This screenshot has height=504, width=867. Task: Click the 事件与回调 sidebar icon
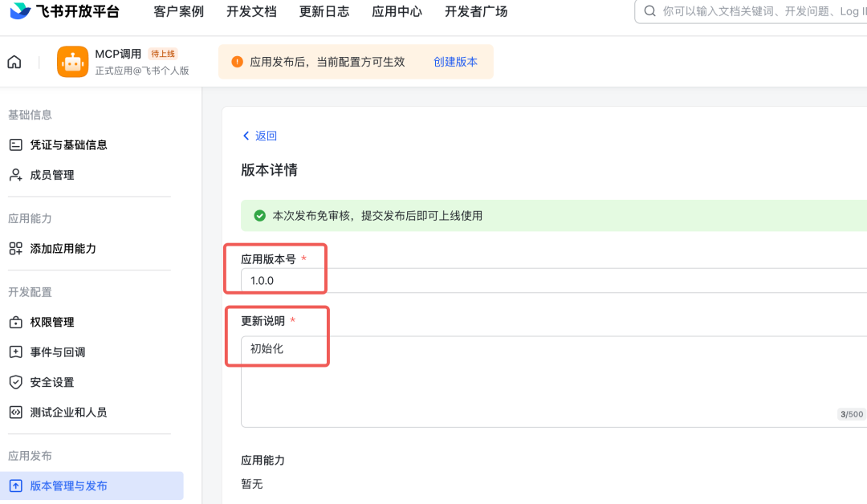[15, 352]
